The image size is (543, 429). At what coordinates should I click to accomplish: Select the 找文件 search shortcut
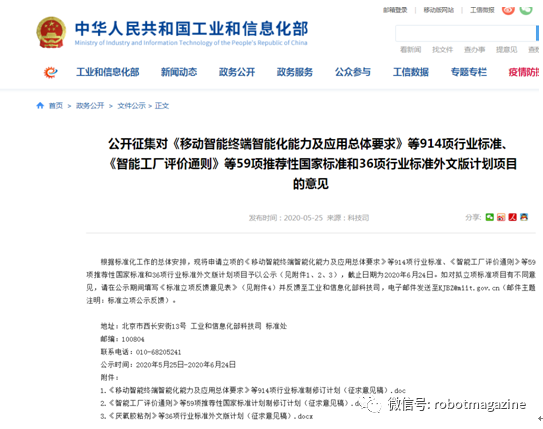click(x=442, y=50)
